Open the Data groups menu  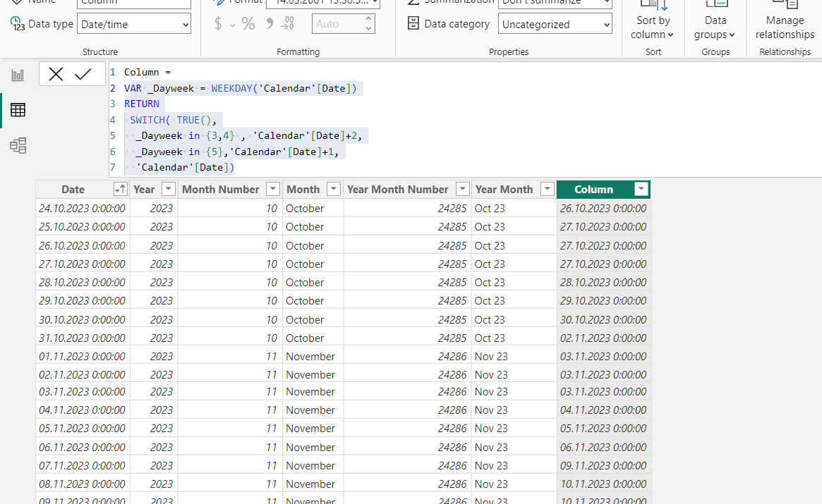tap(715, 27)
